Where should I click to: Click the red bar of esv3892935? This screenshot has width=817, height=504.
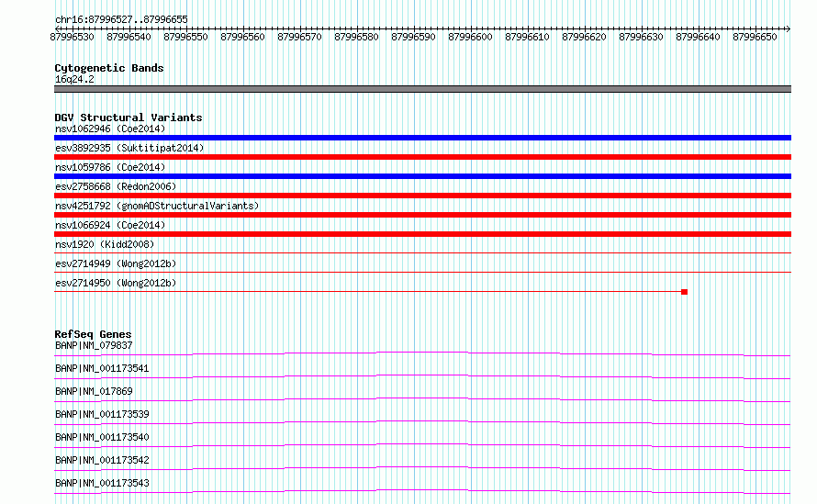[422, 157]
